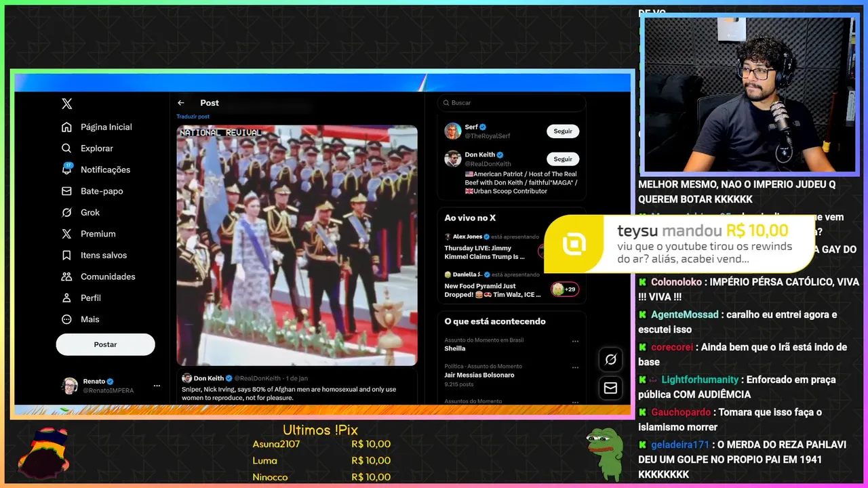Open the Premium X icon
868x488 pixels.
coord(66,234)
